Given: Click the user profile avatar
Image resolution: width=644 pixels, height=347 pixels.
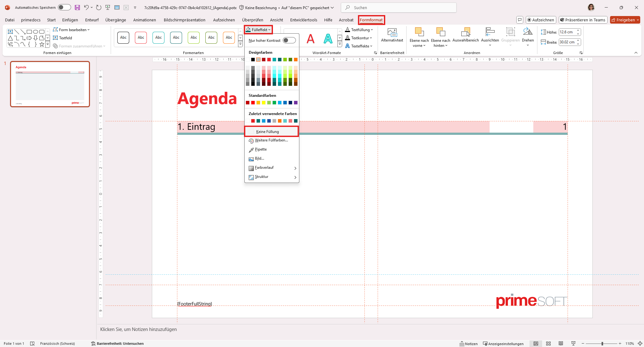Looking at the screenshot, I should click(x=591, y=8).
